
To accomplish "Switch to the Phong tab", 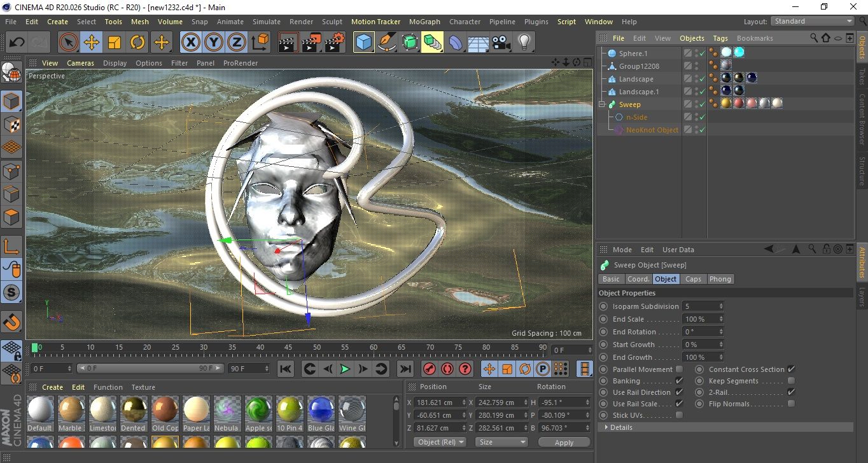I will click(720, 279).
